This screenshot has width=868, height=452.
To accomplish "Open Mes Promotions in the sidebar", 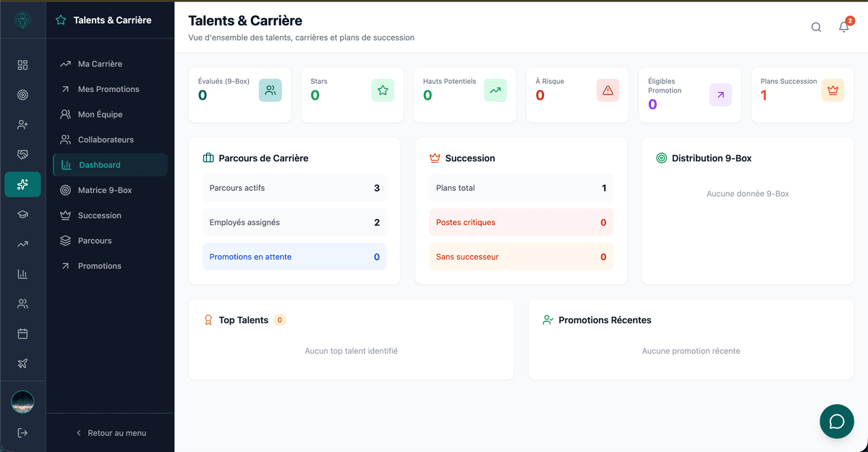I will [x=108, y=90].
